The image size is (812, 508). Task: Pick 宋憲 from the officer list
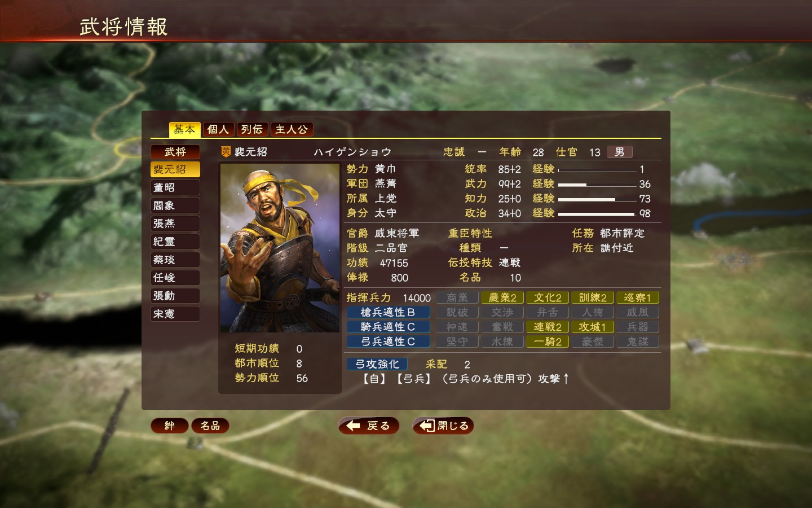point(175,314)
